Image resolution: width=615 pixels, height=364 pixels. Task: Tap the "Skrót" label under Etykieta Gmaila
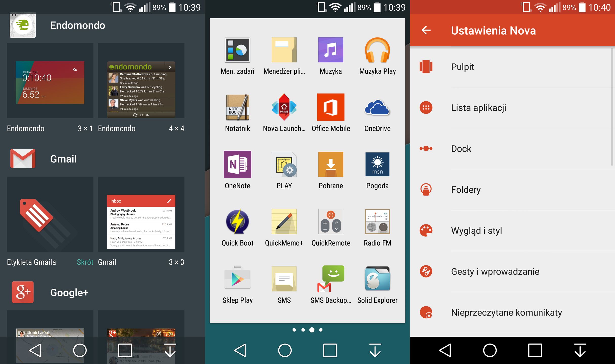[85, 262]
